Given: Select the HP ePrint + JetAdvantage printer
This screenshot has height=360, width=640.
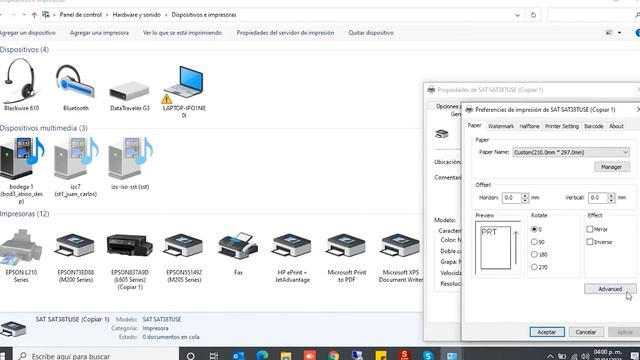Looking at the screenshot, I should tap(292, 258).
